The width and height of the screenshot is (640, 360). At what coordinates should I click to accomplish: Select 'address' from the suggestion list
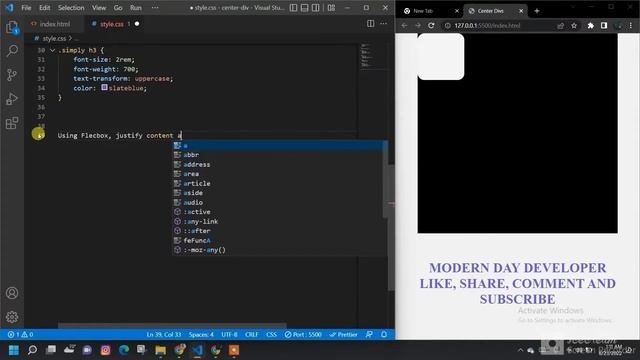(x=278, y=164)
